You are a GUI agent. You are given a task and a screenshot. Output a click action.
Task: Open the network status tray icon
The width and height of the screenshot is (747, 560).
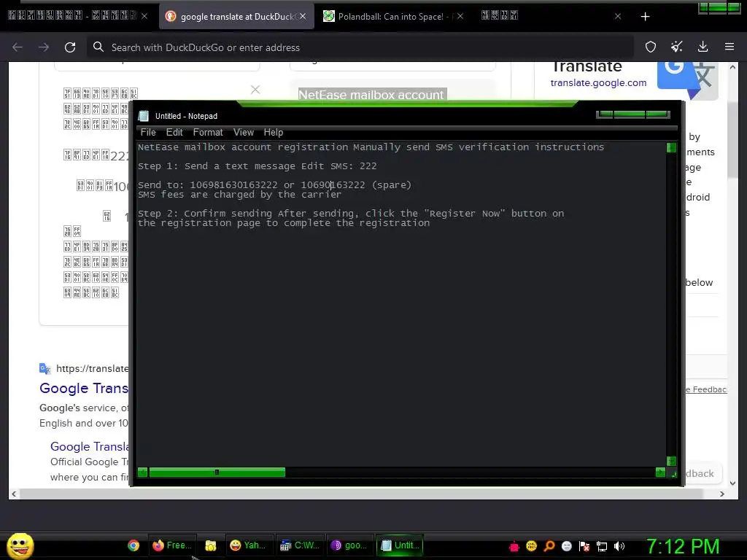tap(602, 546)
